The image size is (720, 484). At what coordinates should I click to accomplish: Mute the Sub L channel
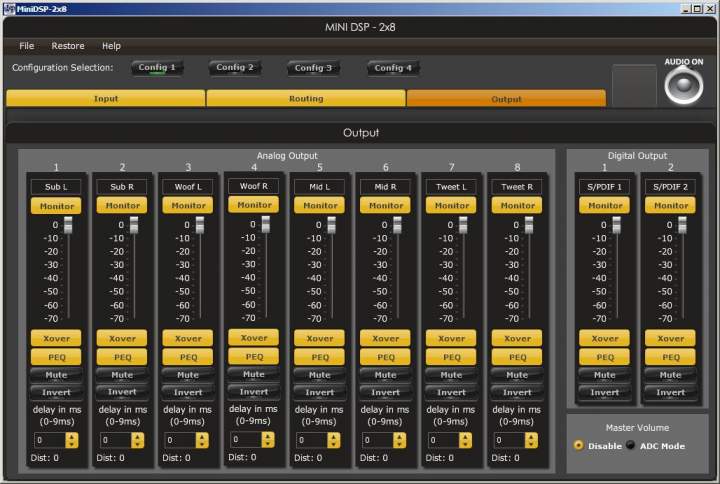[56, 375]
